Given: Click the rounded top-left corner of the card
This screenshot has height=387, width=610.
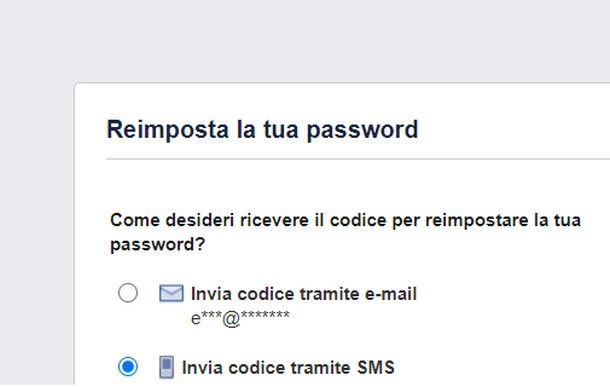Looking at the screenshot, I should 77,86.
